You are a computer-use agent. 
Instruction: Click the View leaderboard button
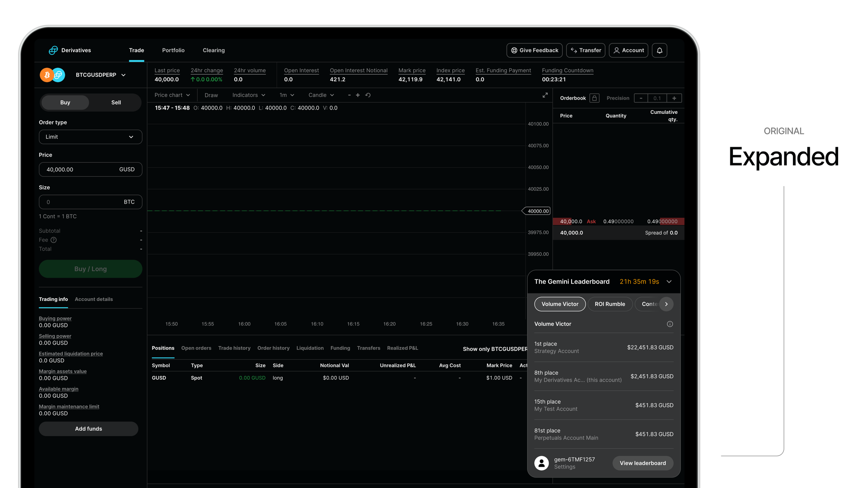pyautogui.click(x=642, y=463)
